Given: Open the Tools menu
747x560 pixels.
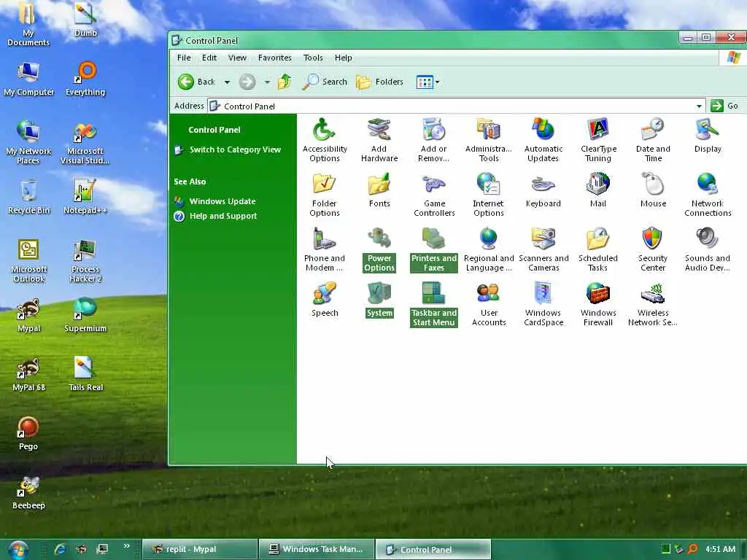Looking at the screenshot, I should tap(313, 58).
